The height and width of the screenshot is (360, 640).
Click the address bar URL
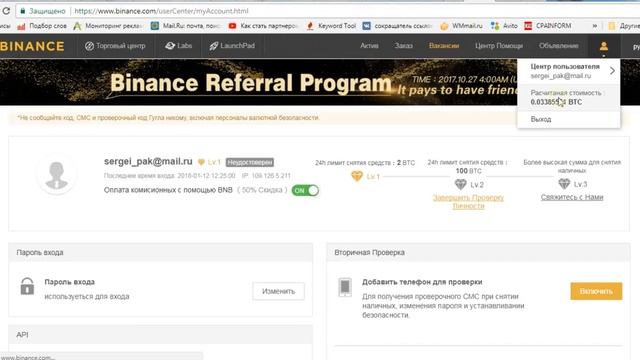pyautogui.click(x=161, y=11)
